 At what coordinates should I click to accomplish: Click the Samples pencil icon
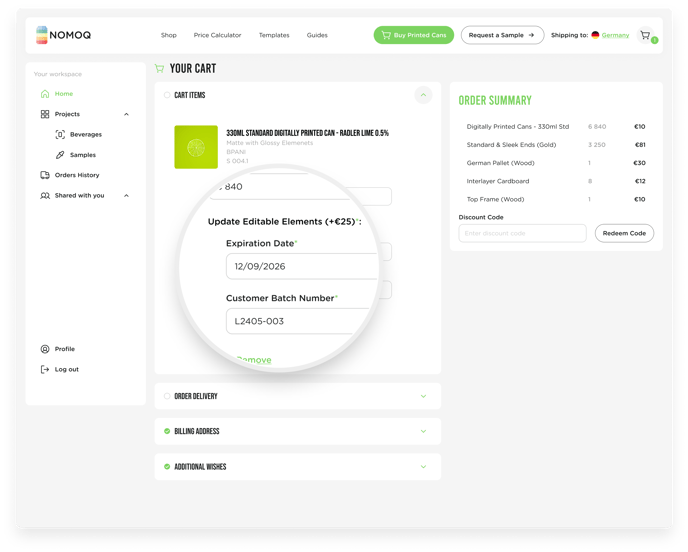point(60,155)
